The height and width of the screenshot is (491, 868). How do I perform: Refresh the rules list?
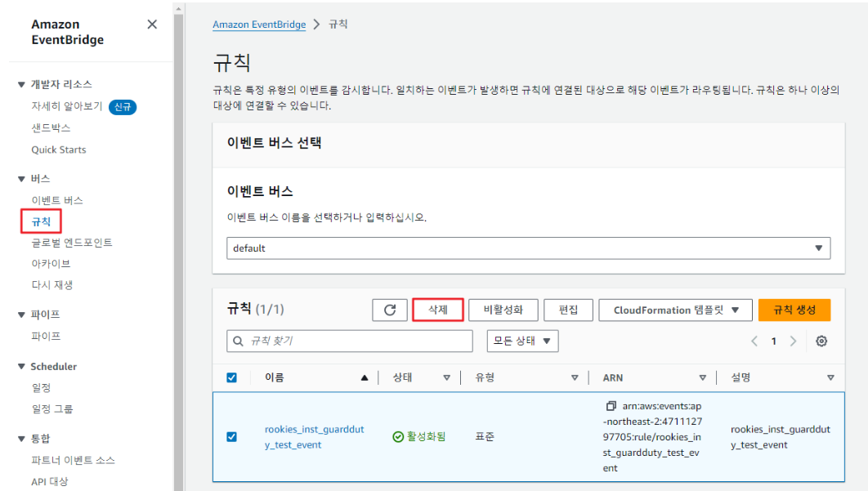[x=390, y=310]
